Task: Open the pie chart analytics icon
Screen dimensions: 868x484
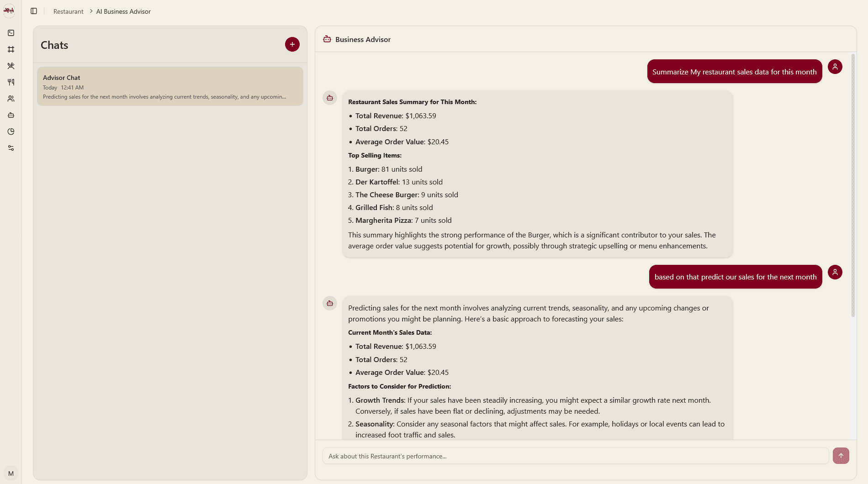Action: tap(11, 132)
